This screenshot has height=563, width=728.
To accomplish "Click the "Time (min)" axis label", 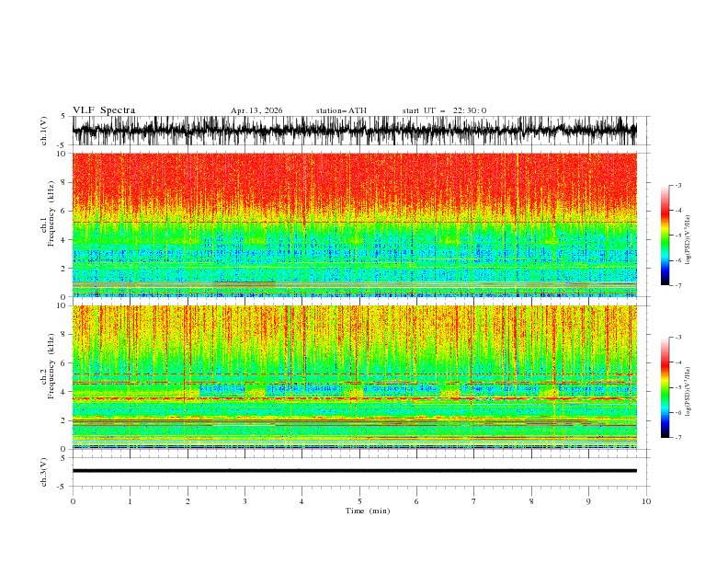I will [368, 511].
